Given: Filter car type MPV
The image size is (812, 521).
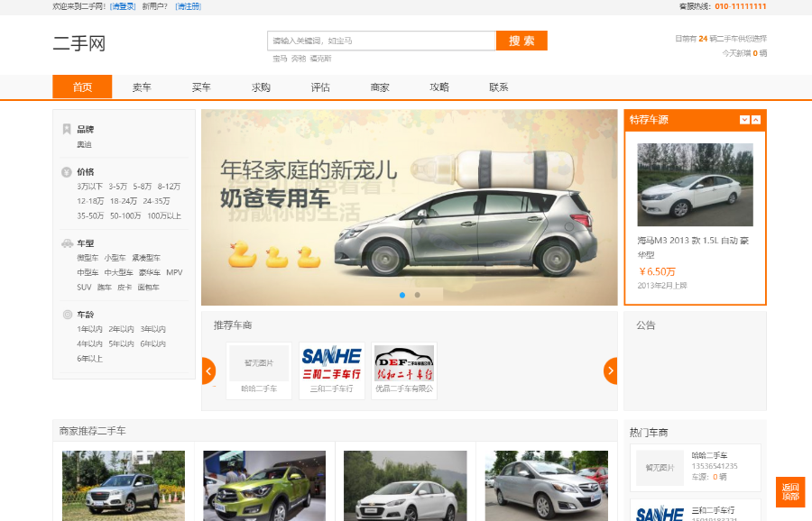Looking at the screenshot, I should click(x=174, y=272).
